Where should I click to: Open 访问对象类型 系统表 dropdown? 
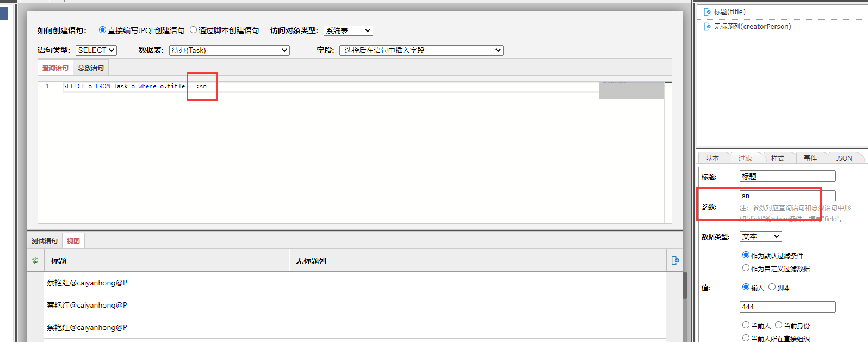click(x=348, y=31)
